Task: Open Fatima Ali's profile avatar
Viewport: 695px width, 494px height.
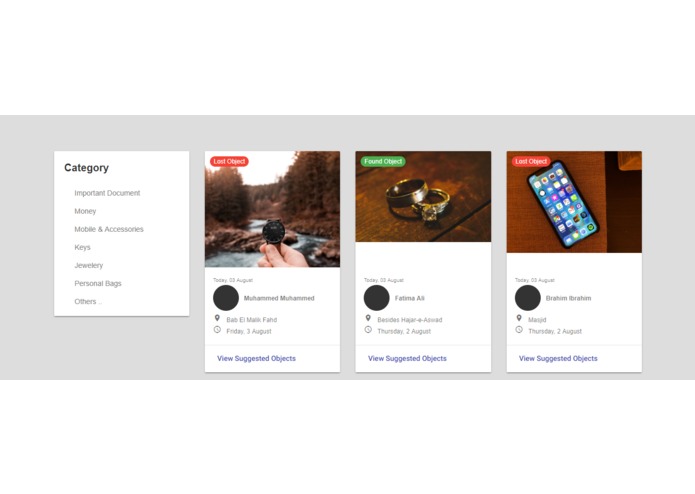Action: [377, 298]
